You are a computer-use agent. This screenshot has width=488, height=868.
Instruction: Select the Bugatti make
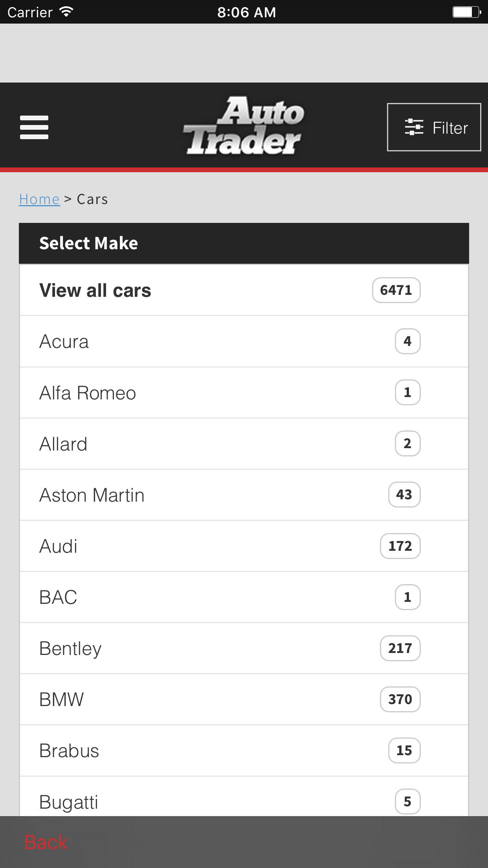[x=244, y=796]
